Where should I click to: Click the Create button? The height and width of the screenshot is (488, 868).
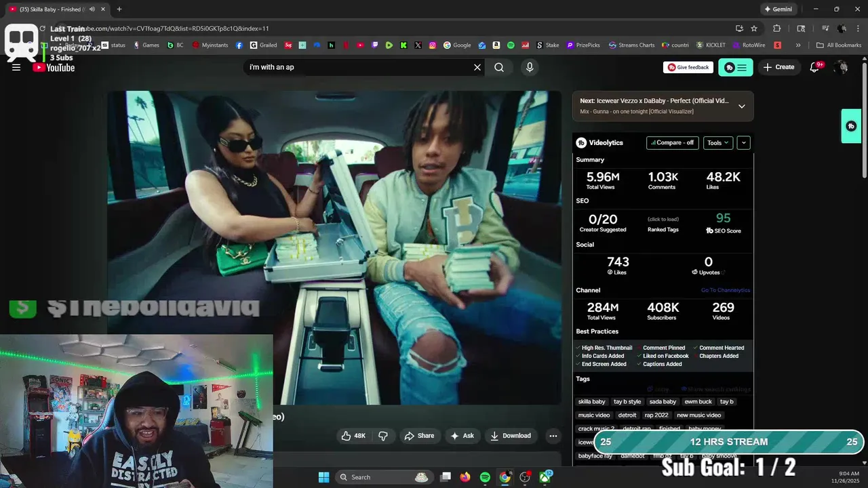point(778,67)
